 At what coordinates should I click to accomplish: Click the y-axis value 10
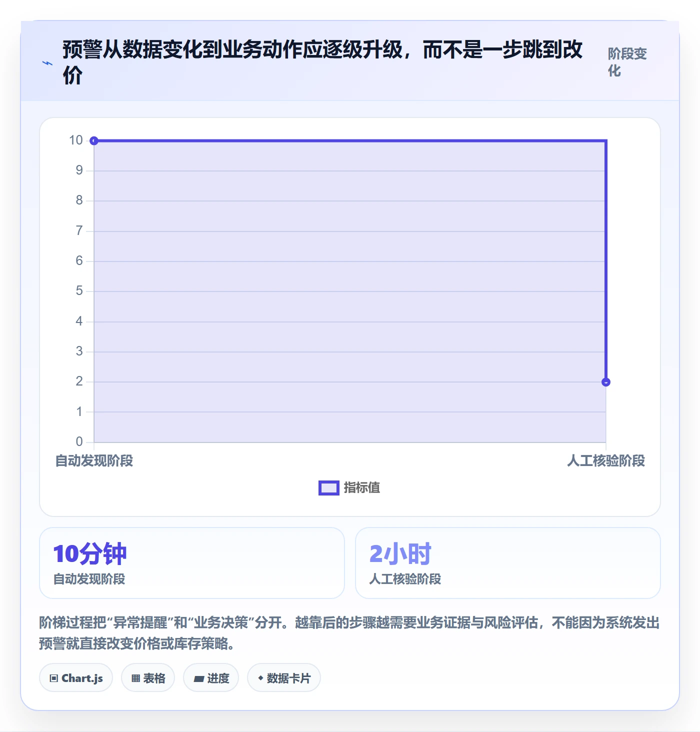pyautogui.click(x=76, y=140)
